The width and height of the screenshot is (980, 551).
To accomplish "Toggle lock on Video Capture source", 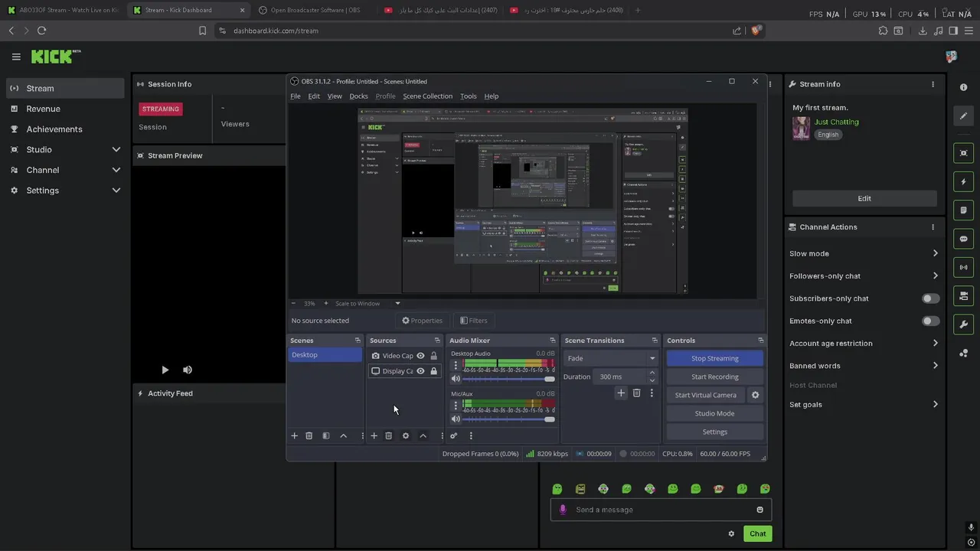I will point(433,356).
